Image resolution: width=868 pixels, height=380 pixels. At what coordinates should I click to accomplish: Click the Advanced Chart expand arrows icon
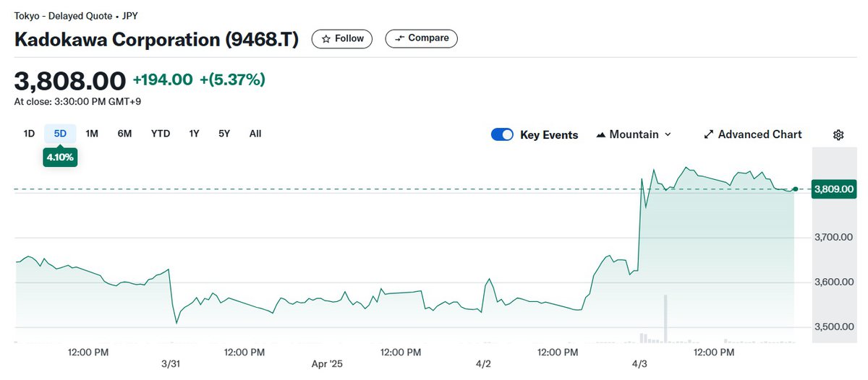click(x=709, y=134)
